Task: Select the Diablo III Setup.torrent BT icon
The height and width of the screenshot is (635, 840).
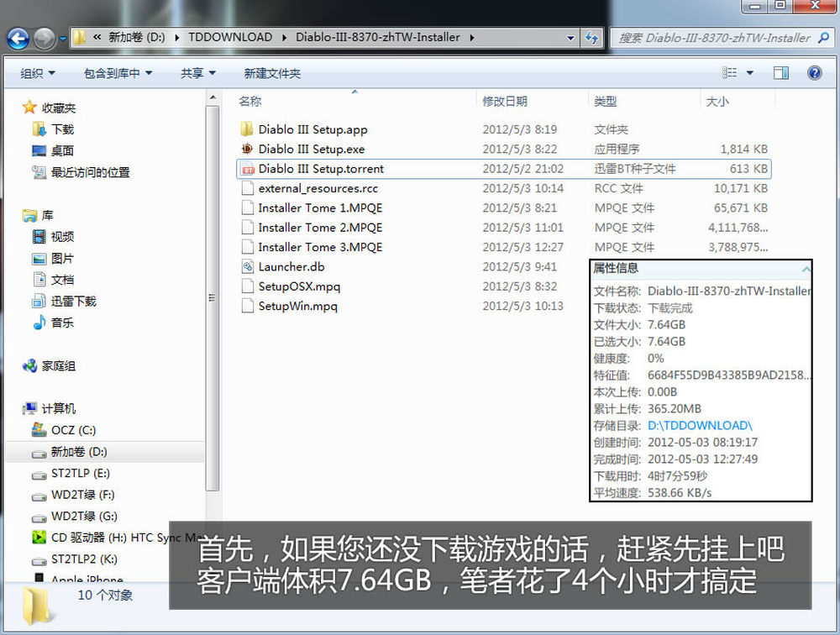Action: point(247,169)
